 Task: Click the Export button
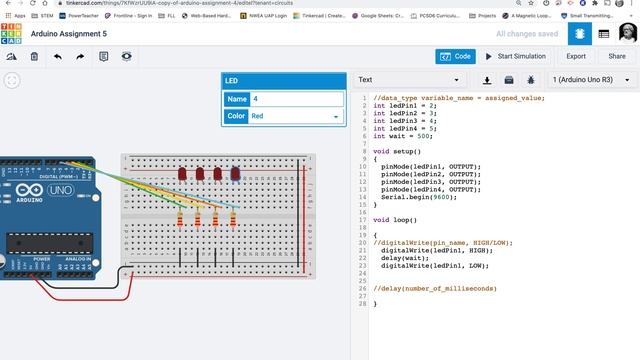(x=576, y=56)
